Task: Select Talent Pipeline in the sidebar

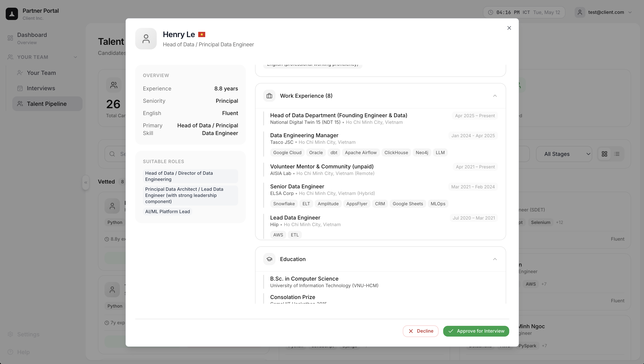Action: 47,104
